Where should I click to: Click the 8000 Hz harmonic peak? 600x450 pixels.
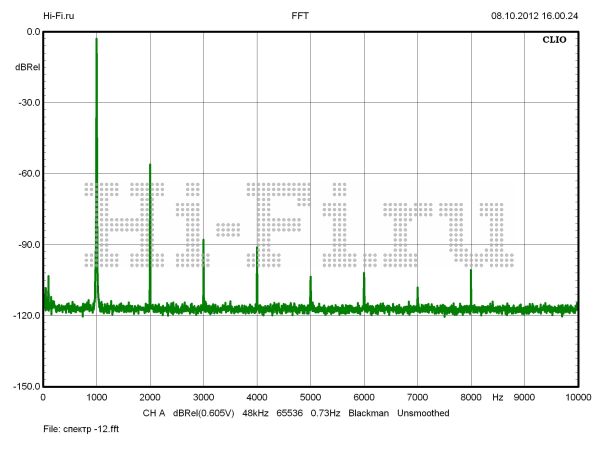[471, 270]
